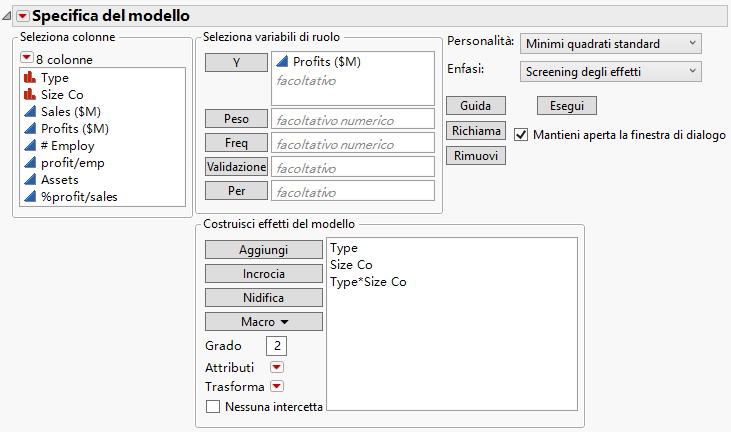Assign selected column to the Y role
The image size is (731, 432).
[x=236, y=62]
